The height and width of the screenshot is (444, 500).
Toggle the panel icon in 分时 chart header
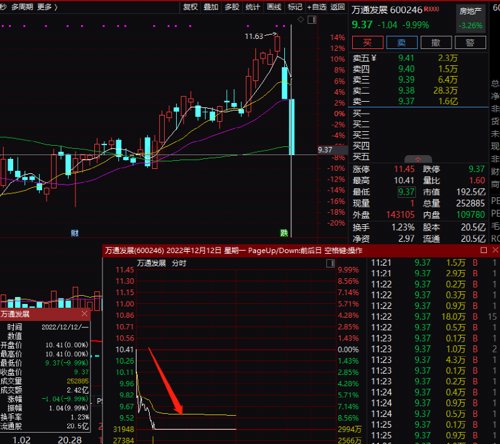330,264
